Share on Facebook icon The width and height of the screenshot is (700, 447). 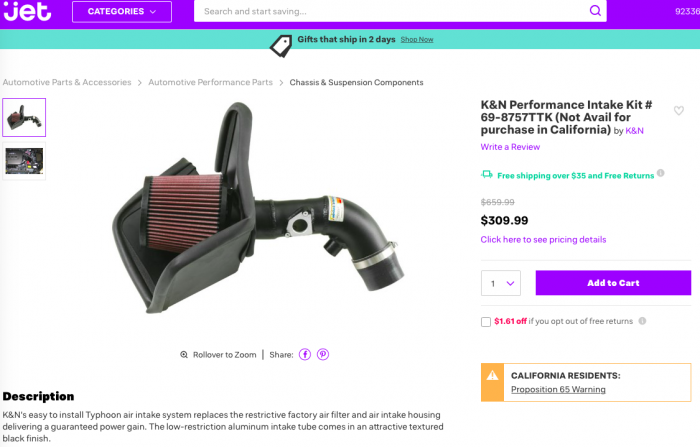[304, 355]
